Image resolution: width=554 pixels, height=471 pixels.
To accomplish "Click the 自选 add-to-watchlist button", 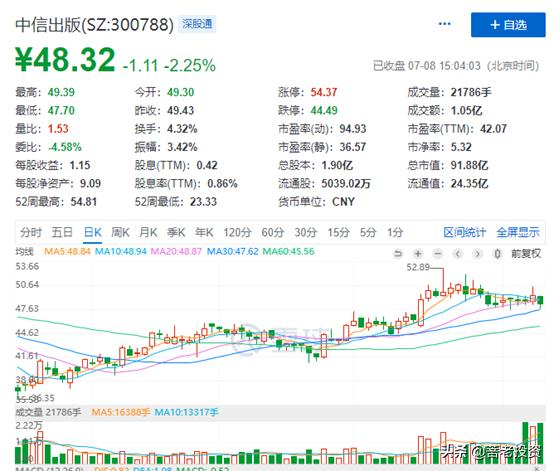I will tap(508, 25).
